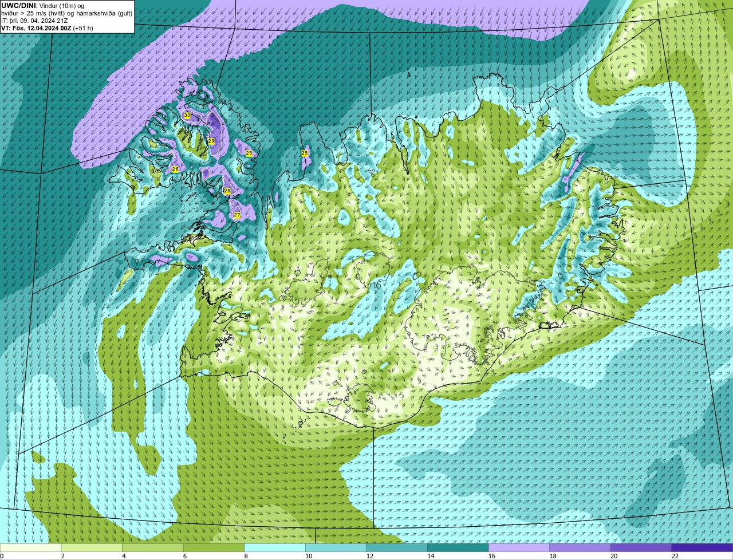
Task: Click the legend tick label 14
Action: click(x=431, y=556)
